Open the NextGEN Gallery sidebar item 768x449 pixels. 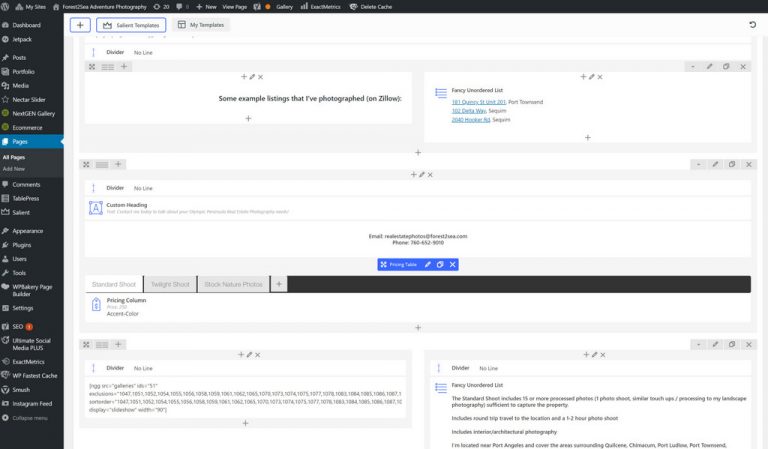coord(33,113)
